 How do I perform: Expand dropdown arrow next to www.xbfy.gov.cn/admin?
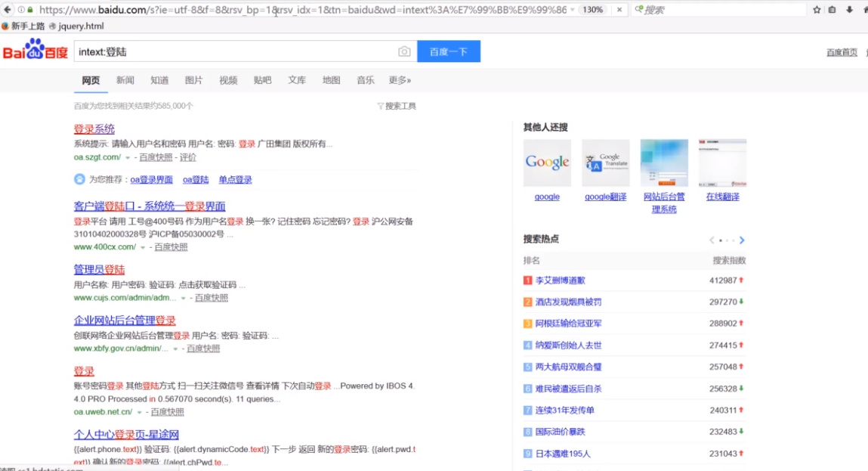175,349
